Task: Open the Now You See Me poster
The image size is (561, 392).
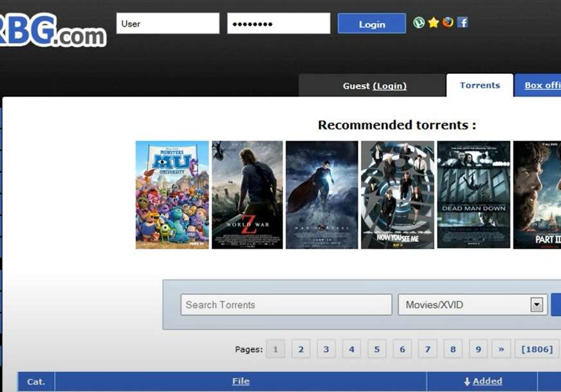Action: tap(398, 195)
